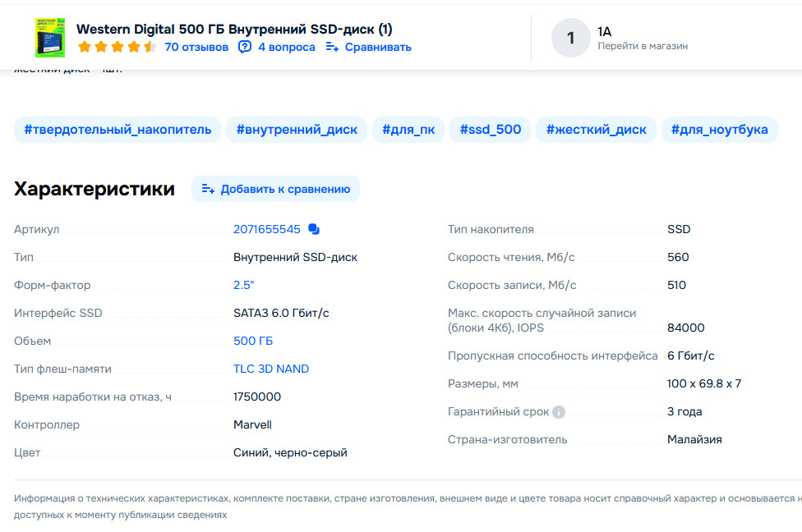Click the star rating in the header
The image size is (802, 532).
tap(118, 47)
